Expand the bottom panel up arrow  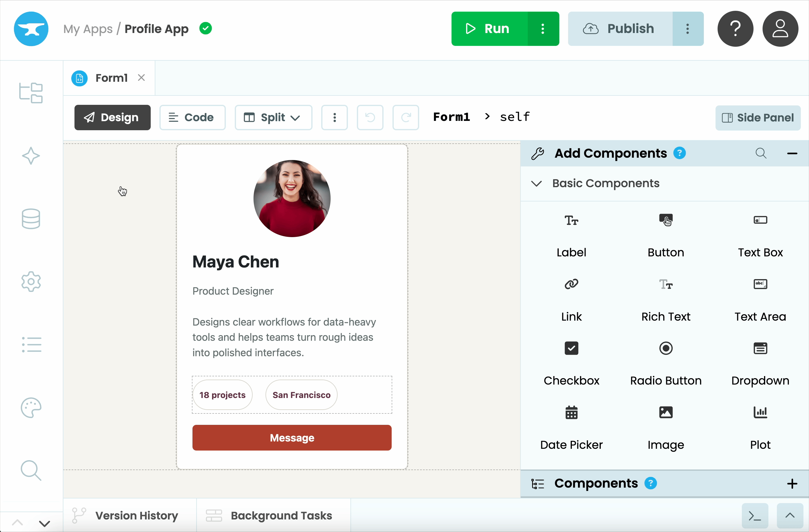790,516
